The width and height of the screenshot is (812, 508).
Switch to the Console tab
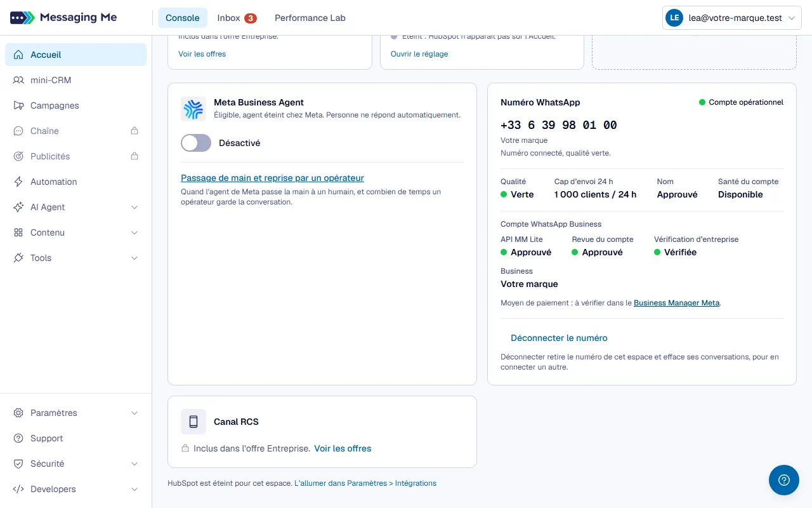coord(183,18)
